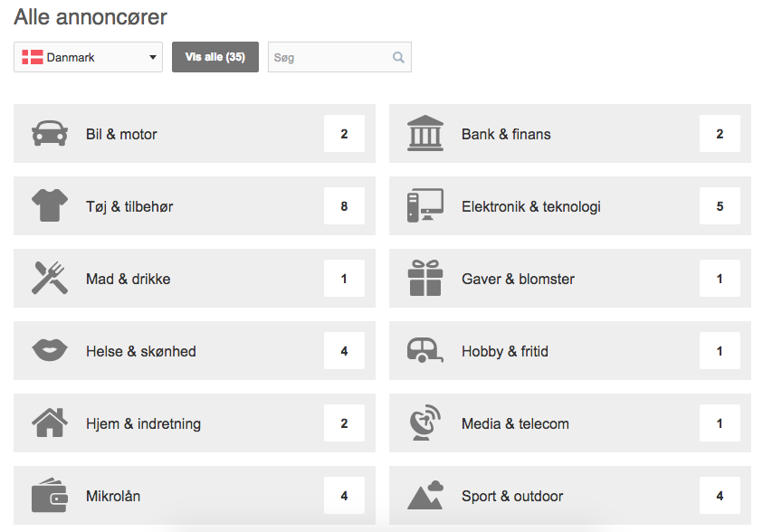763x532 pixels.
Task: Click the fork and knife icon
Action: (50, 278)
